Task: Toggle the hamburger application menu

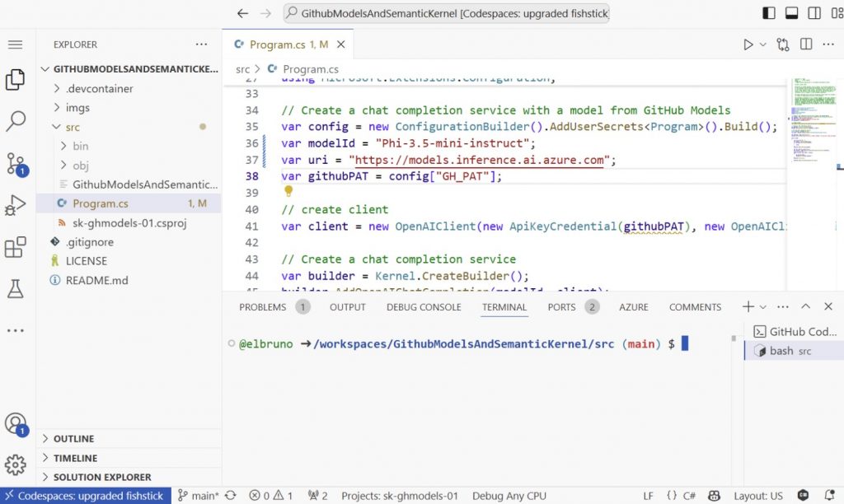Action: click(x=16, y=44)
